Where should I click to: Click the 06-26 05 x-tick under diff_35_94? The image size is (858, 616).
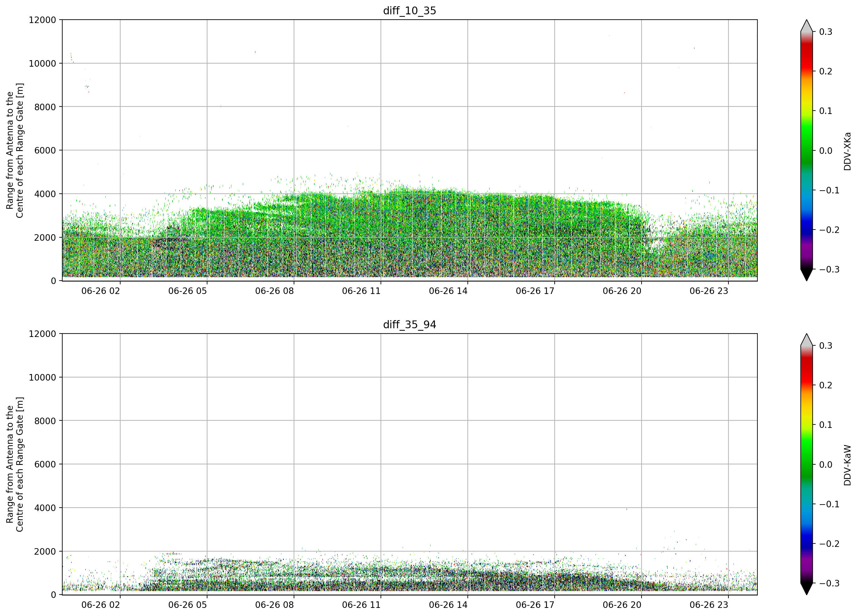(188, 605)
